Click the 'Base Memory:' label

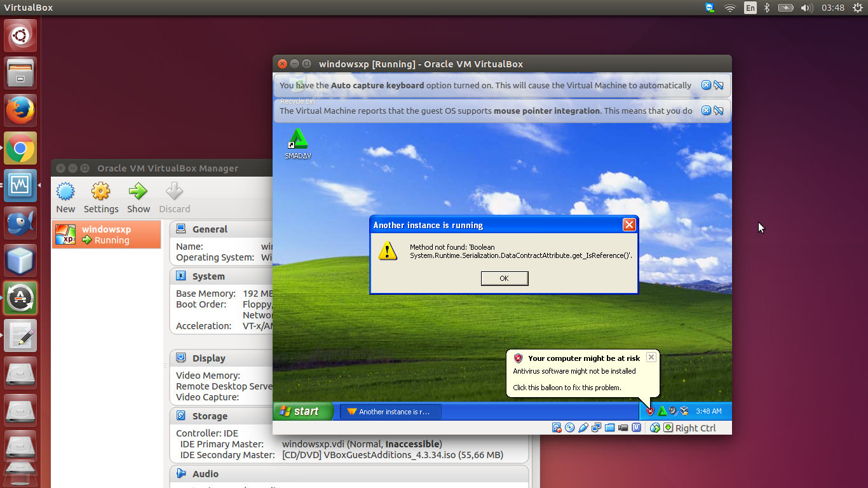(206, 294)
